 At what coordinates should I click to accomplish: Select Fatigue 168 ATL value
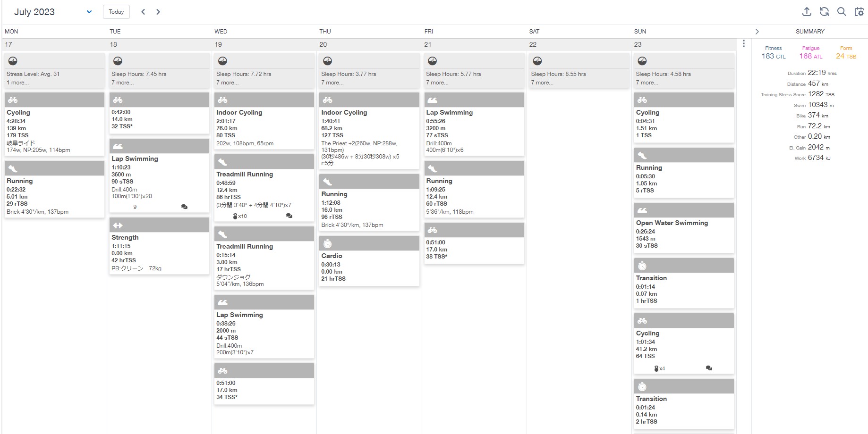[811, 56]
